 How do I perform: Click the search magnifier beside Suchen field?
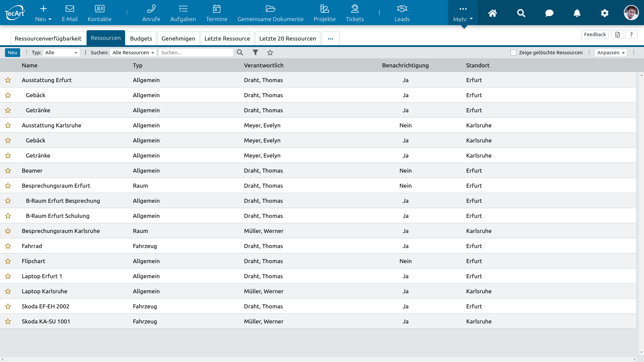click(240, 52)
